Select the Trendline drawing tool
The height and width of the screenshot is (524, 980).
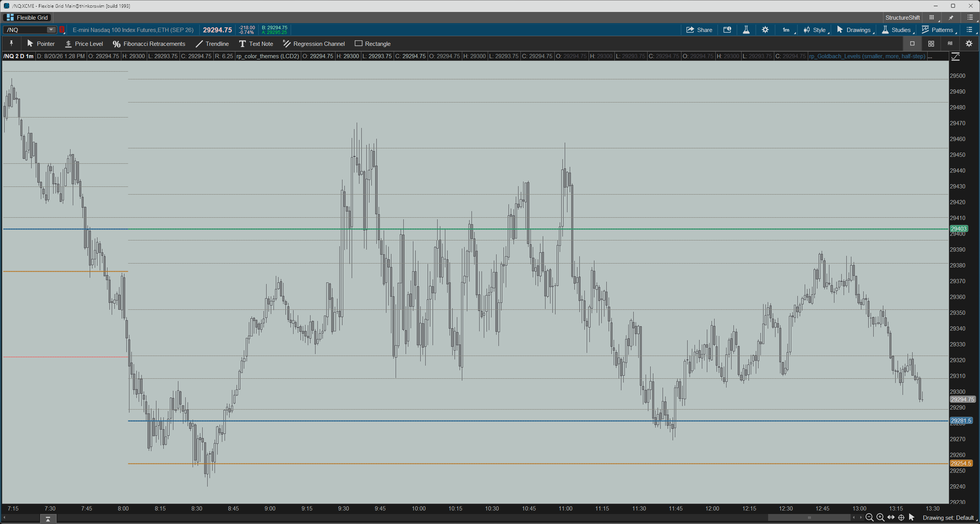pos(212,44)
